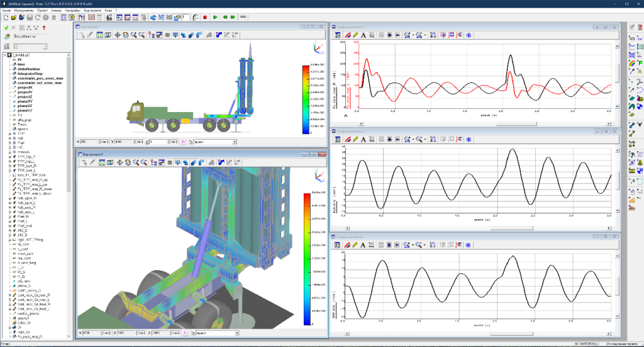Open the 'Настройки' menu

[72, 10]
